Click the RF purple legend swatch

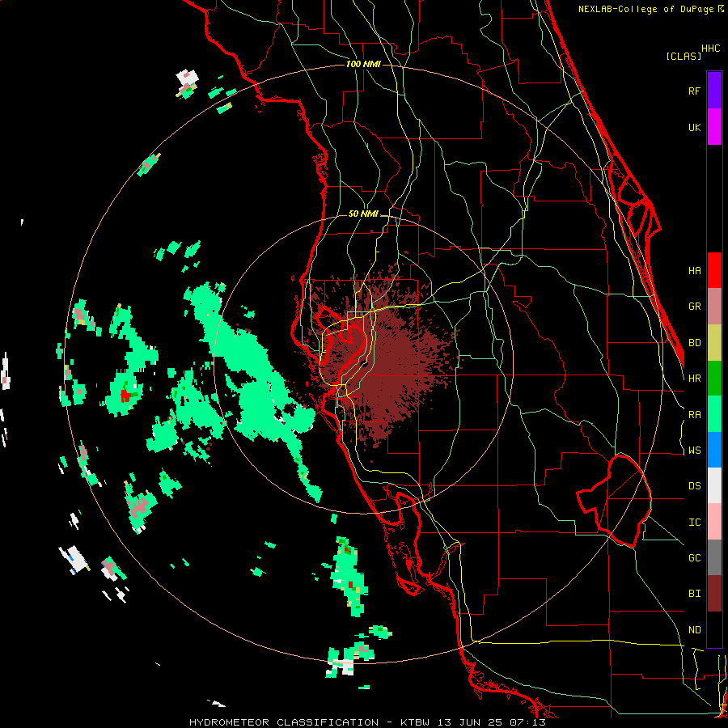[x=714, y=91]
